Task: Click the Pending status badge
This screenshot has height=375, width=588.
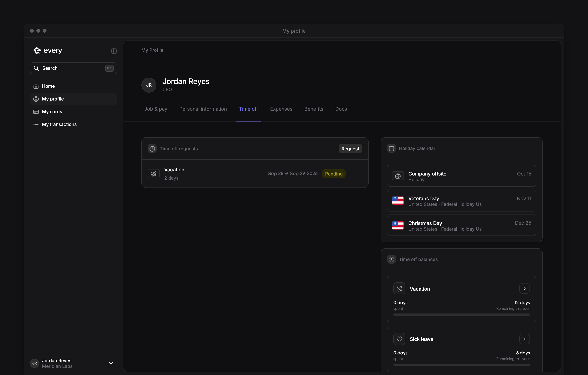Action: coord(334,174)
